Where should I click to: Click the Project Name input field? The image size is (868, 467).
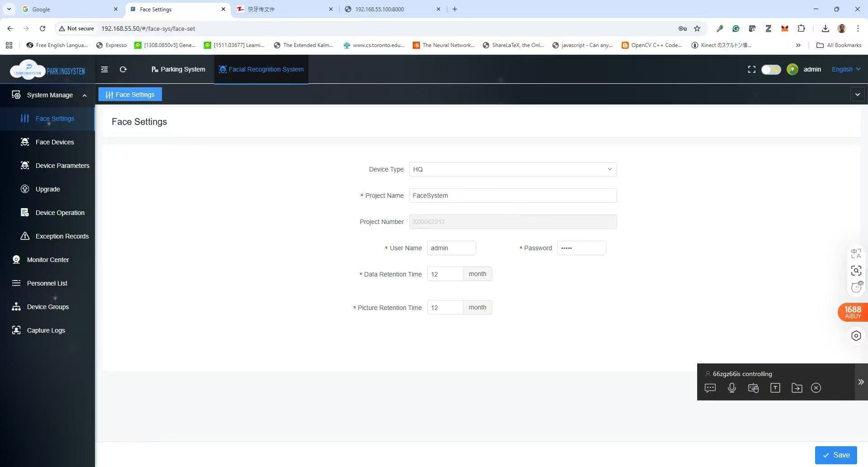tap(513, 195)
